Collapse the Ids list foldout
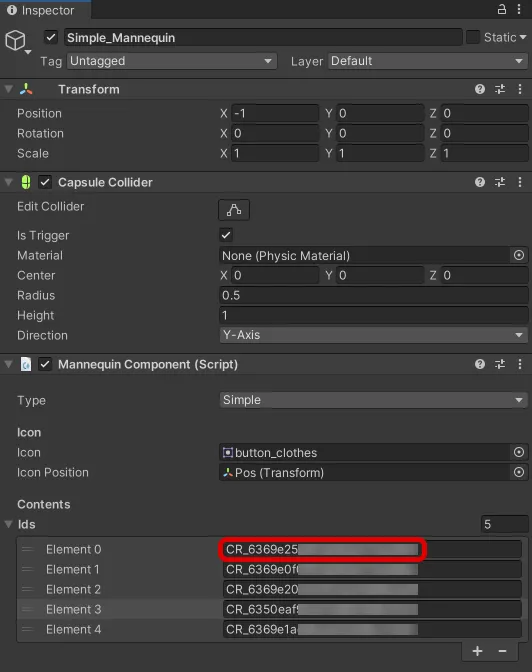The width and height of the screenshot is (532, 672). [8, 524]
